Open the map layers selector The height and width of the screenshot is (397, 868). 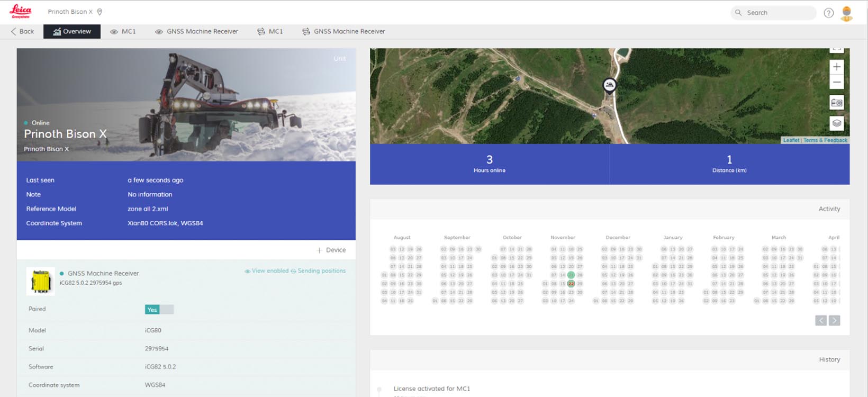point(836,123)
